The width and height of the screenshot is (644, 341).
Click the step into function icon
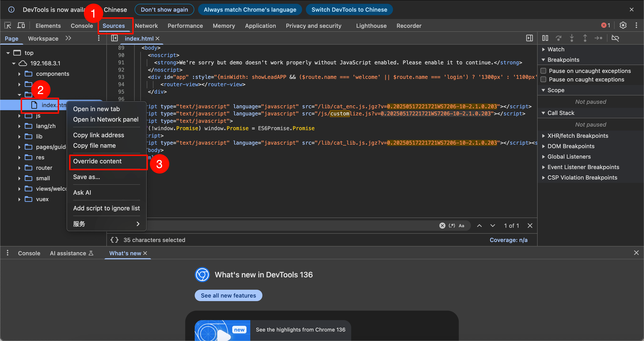point(572,38)
